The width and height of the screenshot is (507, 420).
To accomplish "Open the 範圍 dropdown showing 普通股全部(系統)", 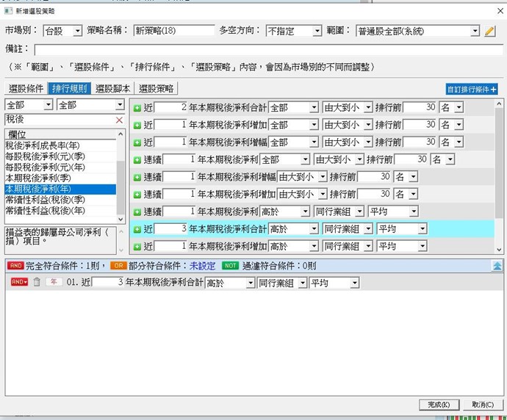I will pos(417,31).
